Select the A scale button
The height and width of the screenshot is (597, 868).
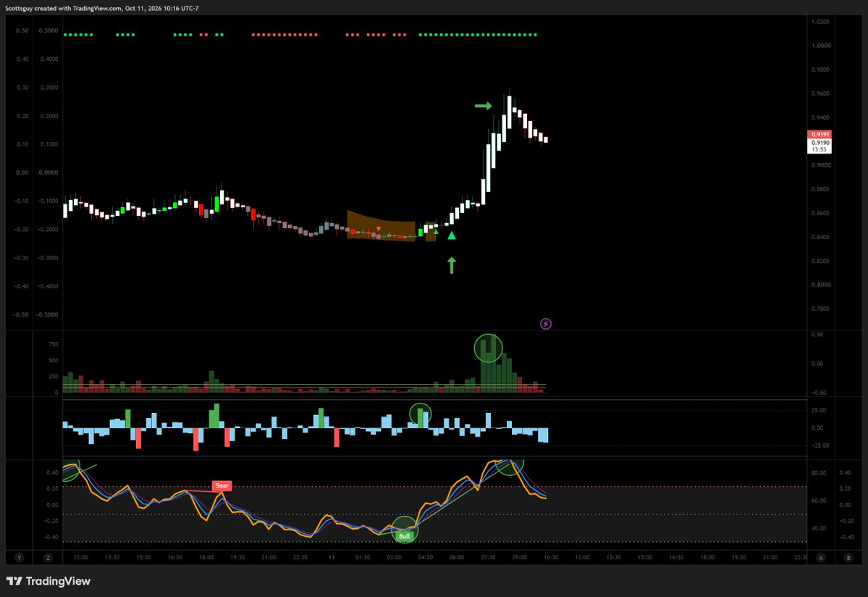(821, 558)
